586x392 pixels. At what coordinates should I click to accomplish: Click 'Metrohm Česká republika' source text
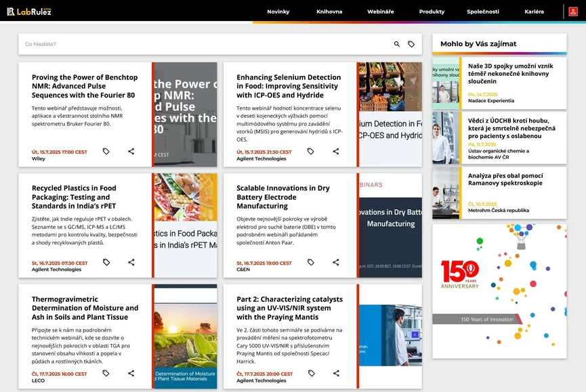point(499,211)
